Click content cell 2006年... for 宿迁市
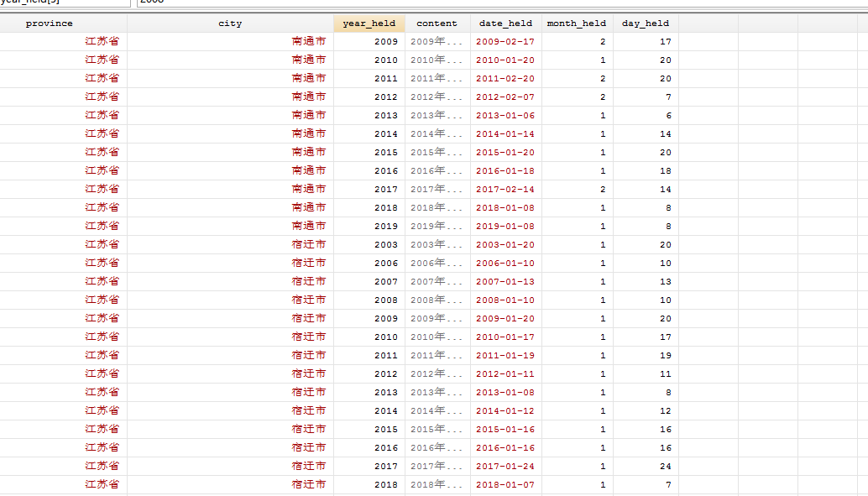This screenshot has height=496, width=868. 437,263
